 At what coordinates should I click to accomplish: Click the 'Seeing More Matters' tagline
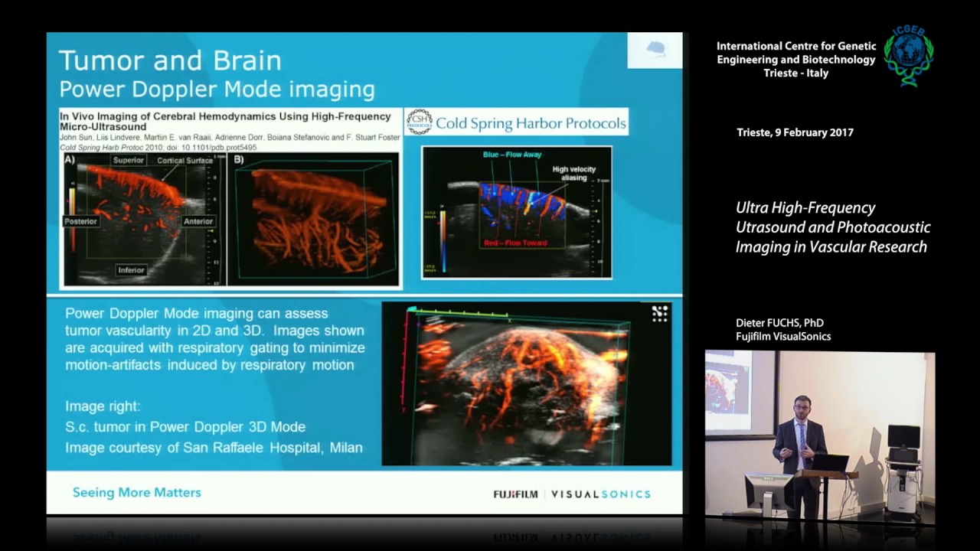coord(137,492)
